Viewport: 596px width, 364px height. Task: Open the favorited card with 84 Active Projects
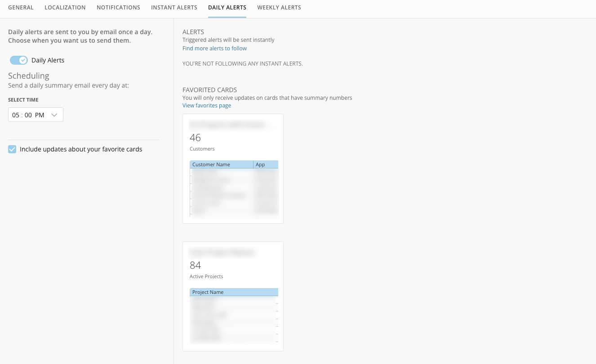pos(233,296)
